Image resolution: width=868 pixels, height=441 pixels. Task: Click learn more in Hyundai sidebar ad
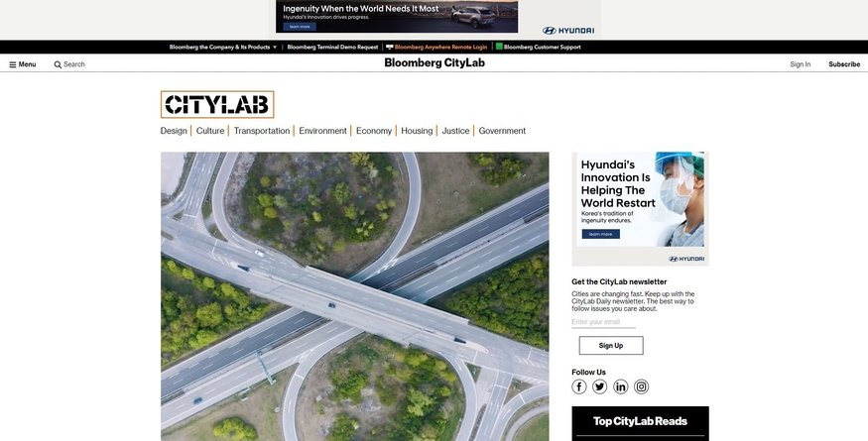pos(600,234)
